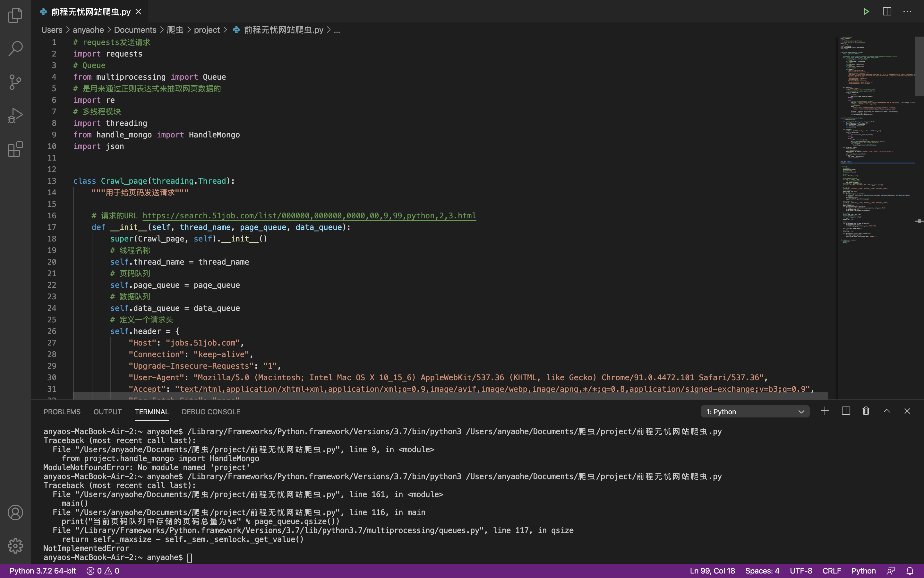This screenshot has height=578, width=924.
Task: Open the Search view in activity bar
Action: pyautogui.click(x=15, y=48)
